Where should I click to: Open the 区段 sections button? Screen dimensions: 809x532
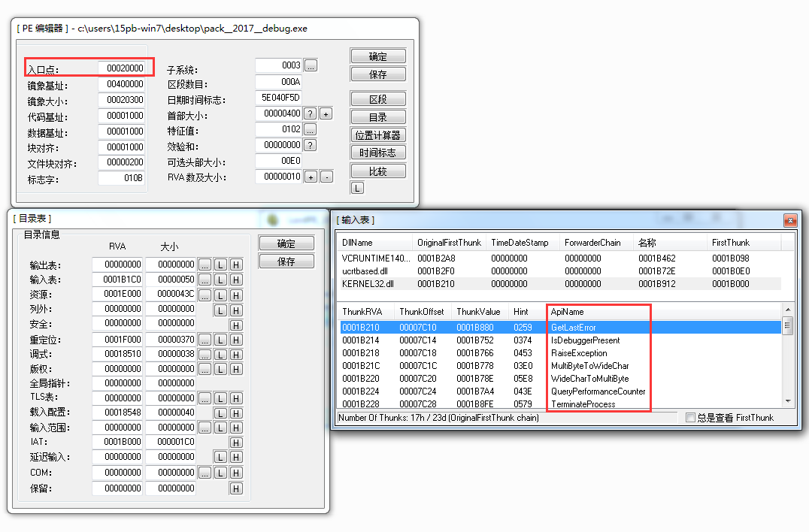[x=377, y=99]
